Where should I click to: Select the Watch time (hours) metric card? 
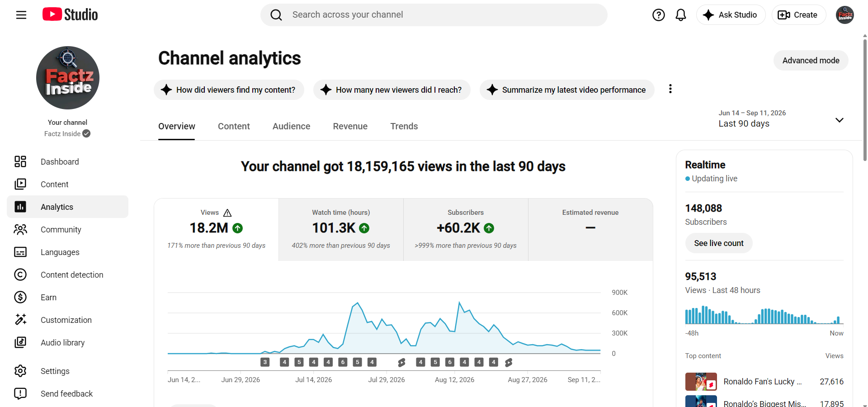(x=341, y=230)
